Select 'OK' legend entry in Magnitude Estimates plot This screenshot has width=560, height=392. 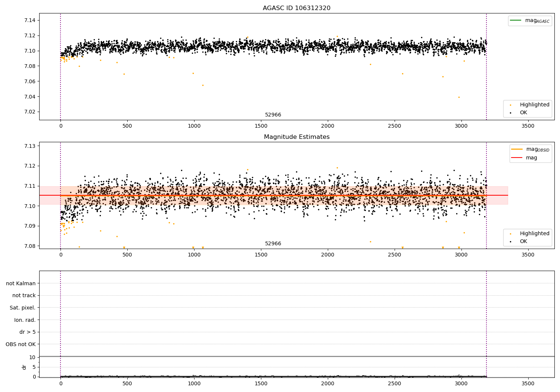[523, 241]
